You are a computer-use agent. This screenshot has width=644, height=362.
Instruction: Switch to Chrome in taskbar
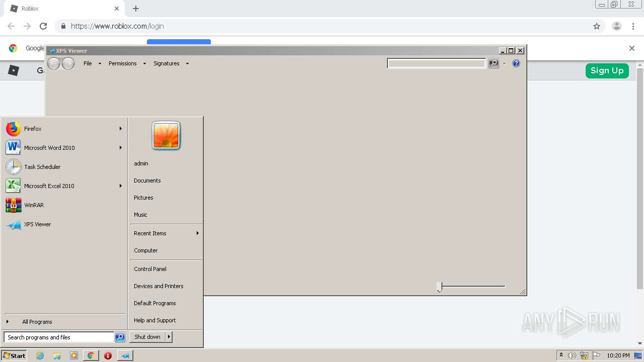click(91, 355)
